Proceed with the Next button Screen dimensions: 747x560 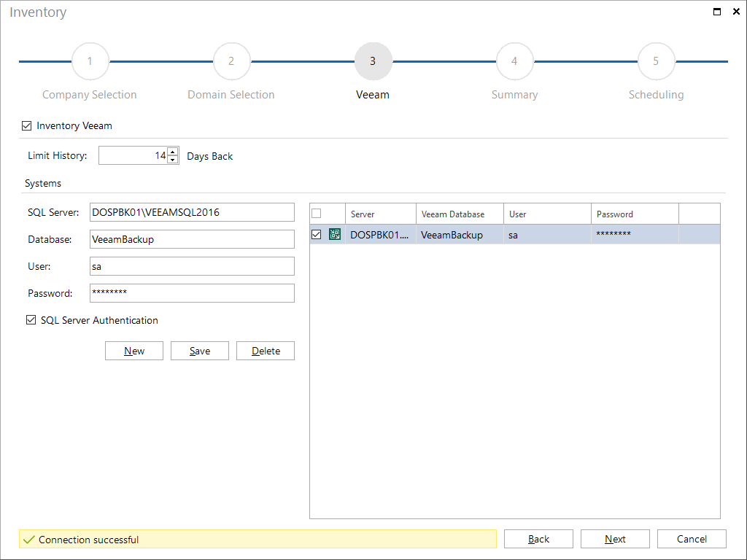coord(615,539)
